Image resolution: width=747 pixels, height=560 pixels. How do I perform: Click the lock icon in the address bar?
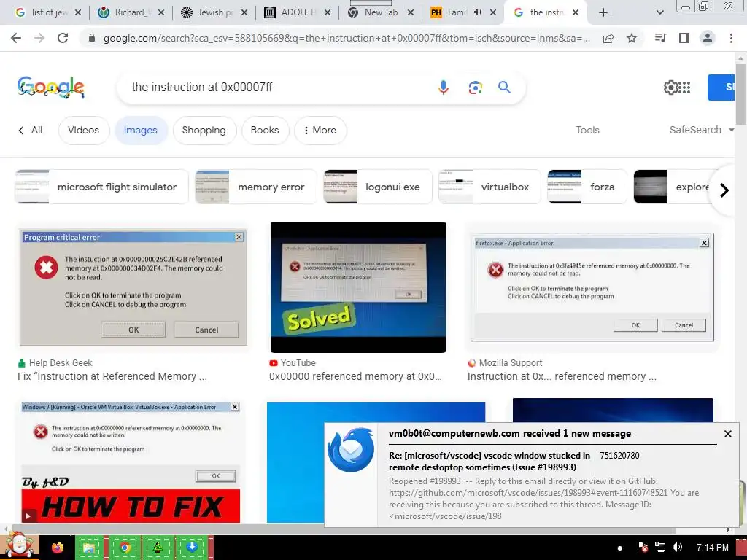[92, 38]
